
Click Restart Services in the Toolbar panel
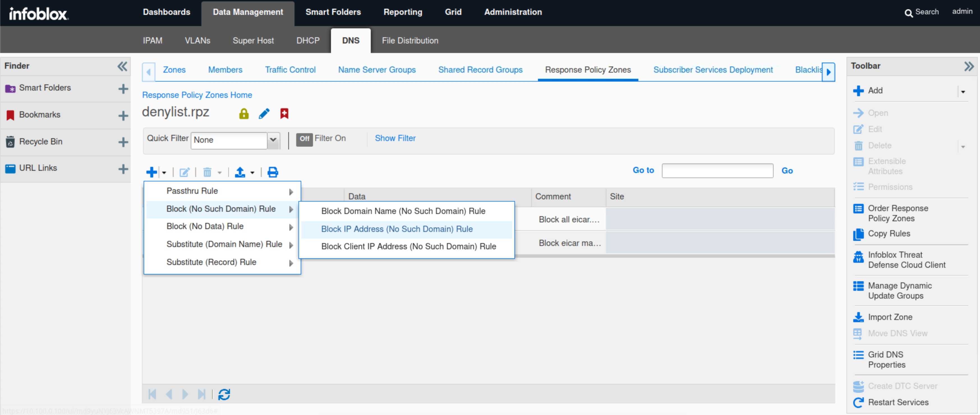tap(898, 402)
